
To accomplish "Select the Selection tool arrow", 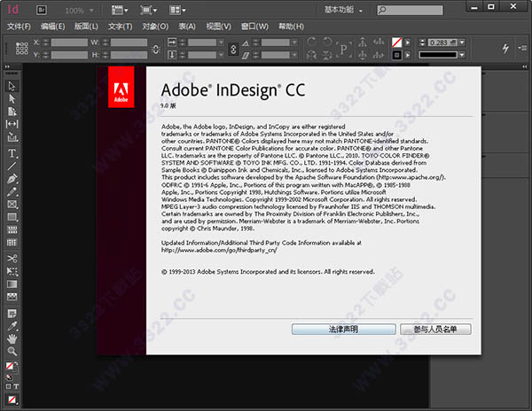I will pos(12,86).
